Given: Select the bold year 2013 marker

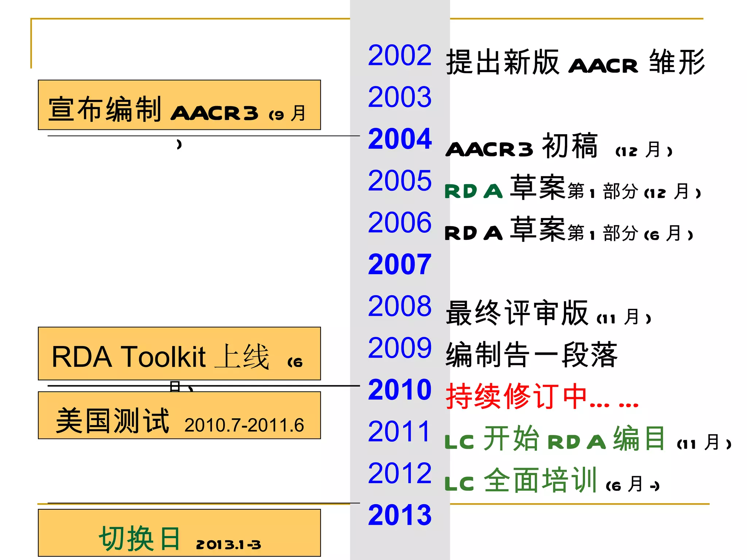Looking at the screenshot, I should pyautogui.click(x=400, y=515).
